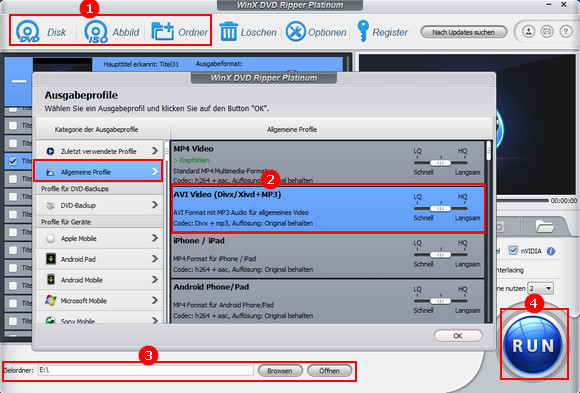Viewport: 580px width, 393px height.
Task: Expand Zuletzt verwendete Profile chevron
Action: click(155, 151)
